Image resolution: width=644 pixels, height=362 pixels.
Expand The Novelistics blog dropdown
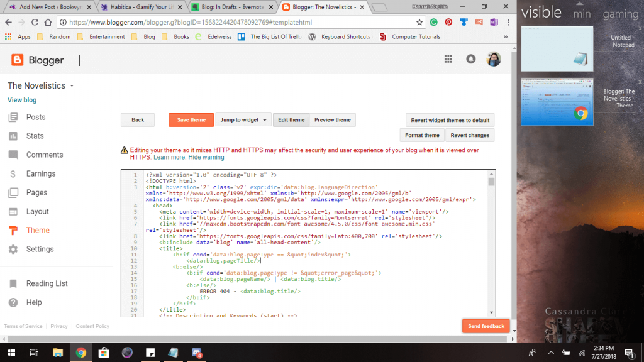pos(72,86)
